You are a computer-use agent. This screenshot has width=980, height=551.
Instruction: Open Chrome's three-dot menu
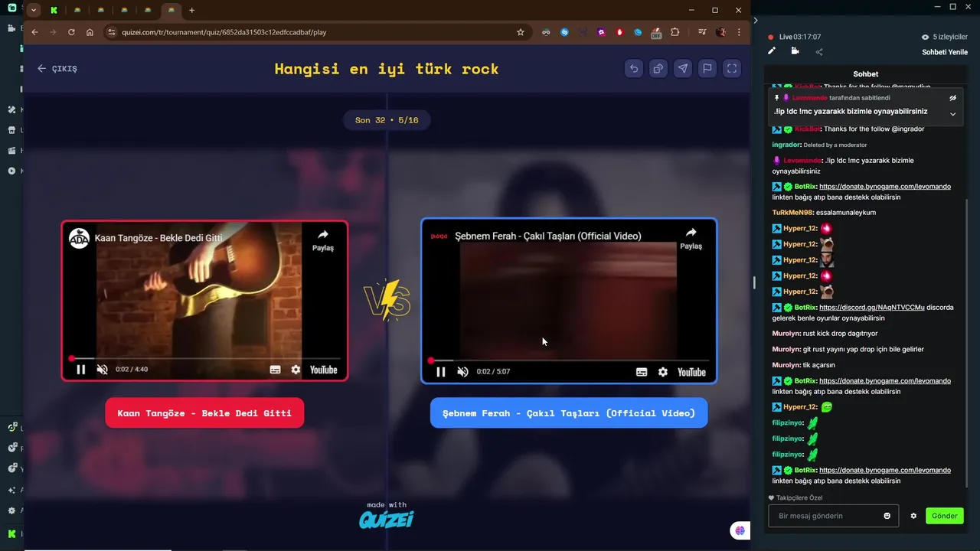(x=739, y=32)
